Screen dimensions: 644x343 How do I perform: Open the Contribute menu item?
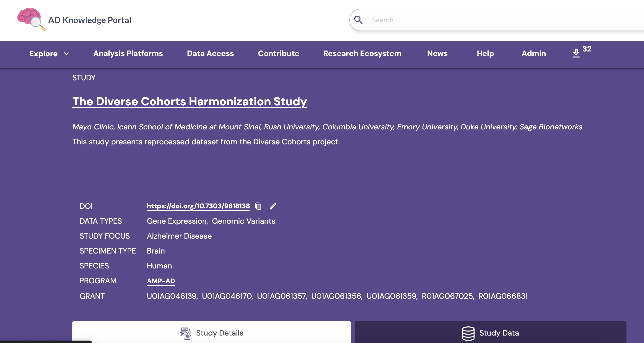pyautogui.click(x=278, y=53)
